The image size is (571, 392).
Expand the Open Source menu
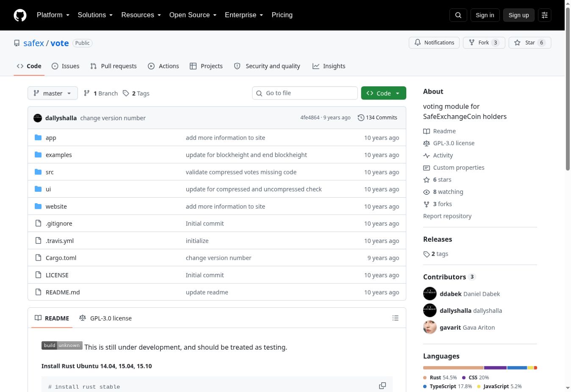(193, 15)
